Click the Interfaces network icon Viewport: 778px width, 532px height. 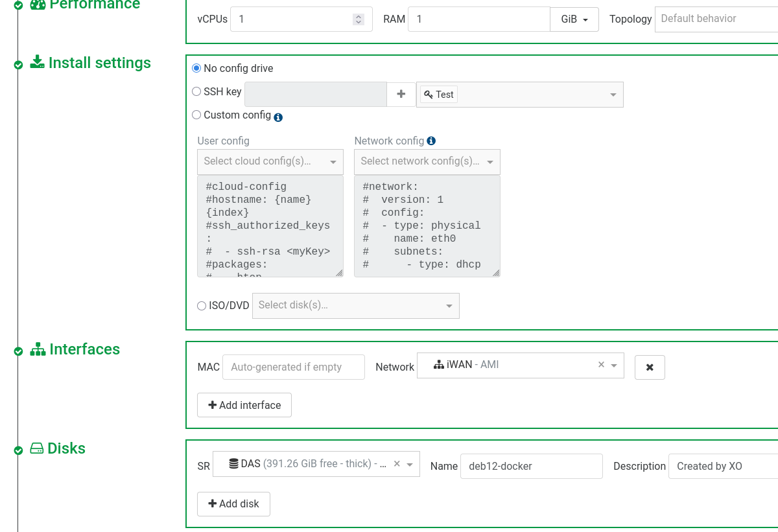(x=38, y=349)
